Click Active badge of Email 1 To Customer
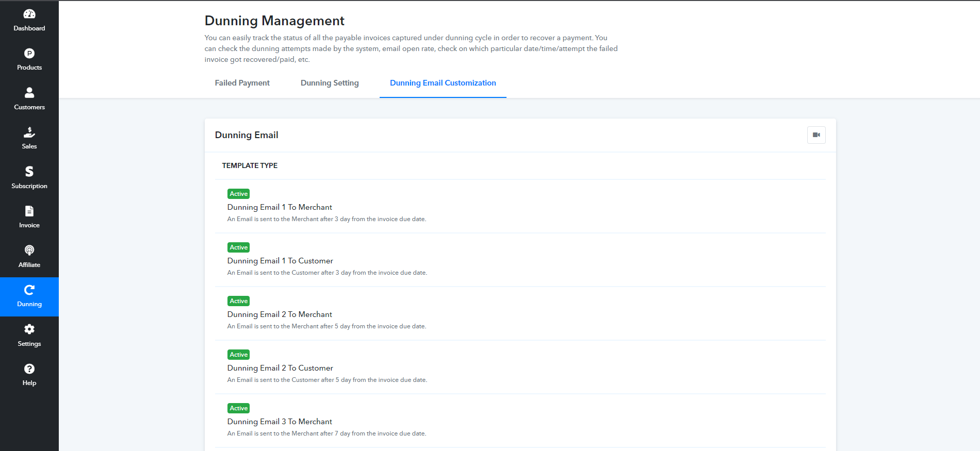The height and width of the screenshot is (451, 980). (x=238, y=247)
